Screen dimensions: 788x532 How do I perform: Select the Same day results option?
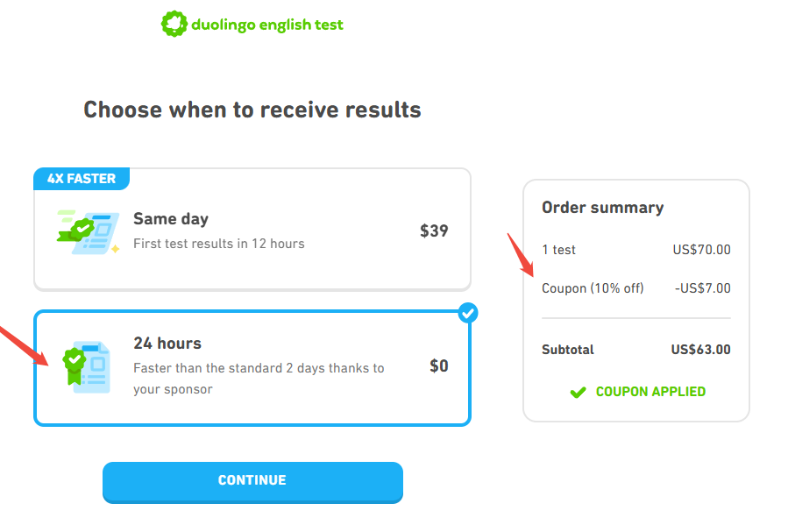[x=252, y=230]
